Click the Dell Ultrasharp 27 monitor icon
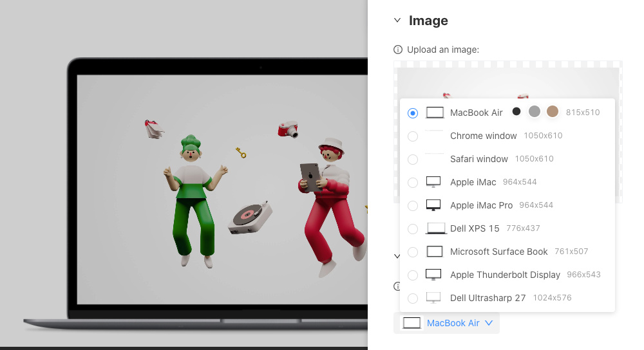The width and height of the screenshot is (644, 350). pos(433,298)
